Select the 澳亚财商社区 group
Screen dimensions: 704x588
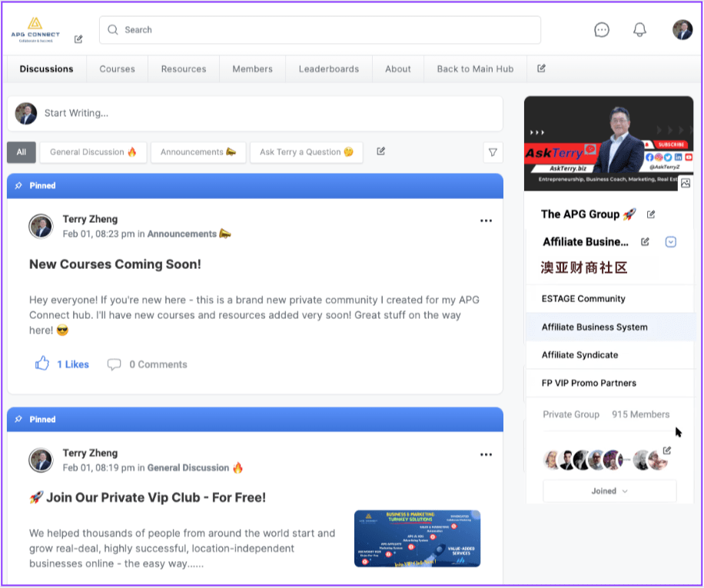coord(583,267)
